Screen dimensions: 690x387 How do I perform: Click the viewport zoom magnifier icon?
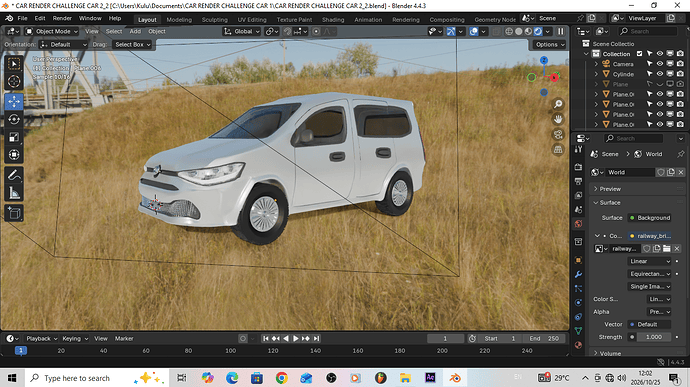tap(558, 104)
